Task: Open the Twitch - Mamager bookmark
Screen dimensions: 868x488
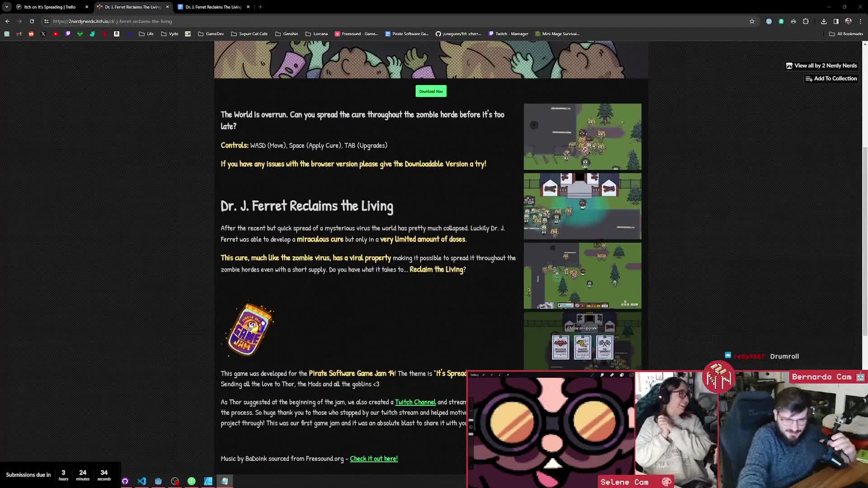Action: pos(508,34)
